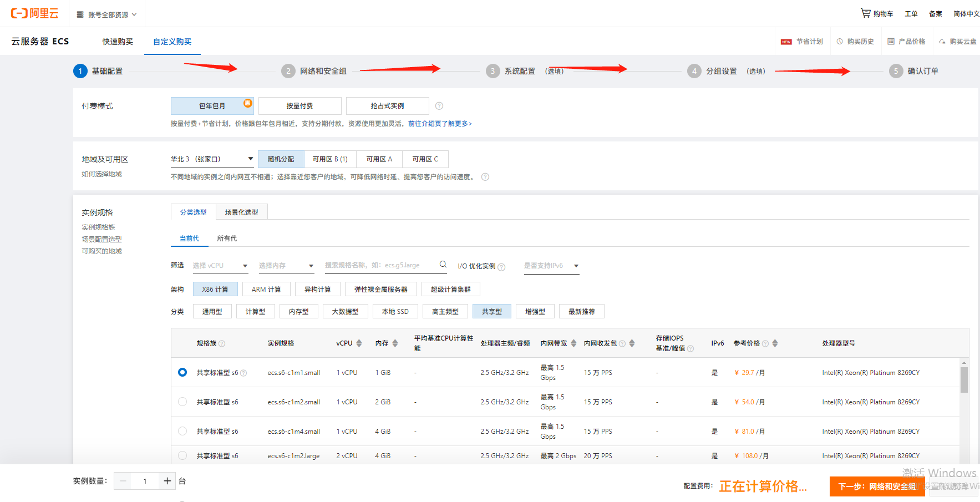This screenshot has height=502, width=980.
Task: Sort by 参考价格 column arrows
Action: (x=775, y=343)
